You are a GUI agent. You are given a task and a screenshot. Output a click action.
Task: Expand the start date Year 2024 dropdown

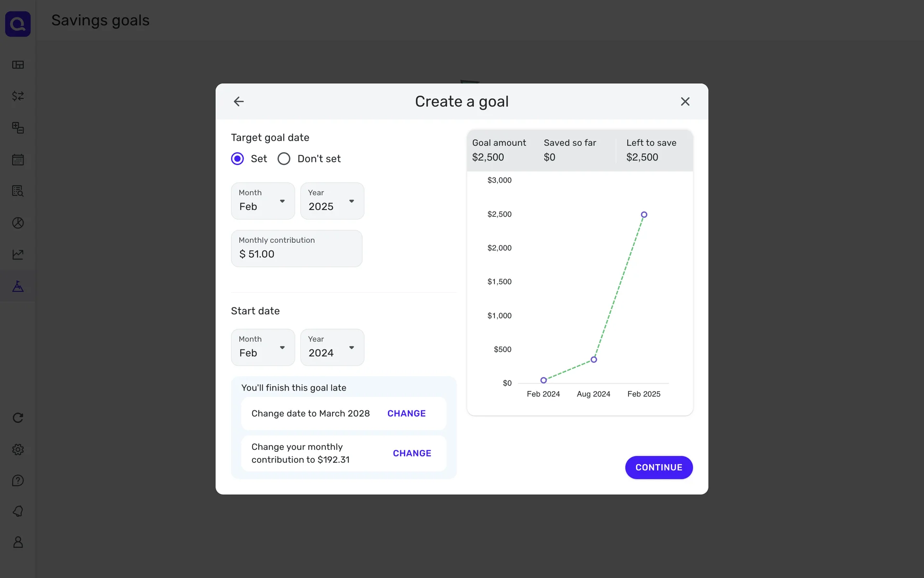332,347
